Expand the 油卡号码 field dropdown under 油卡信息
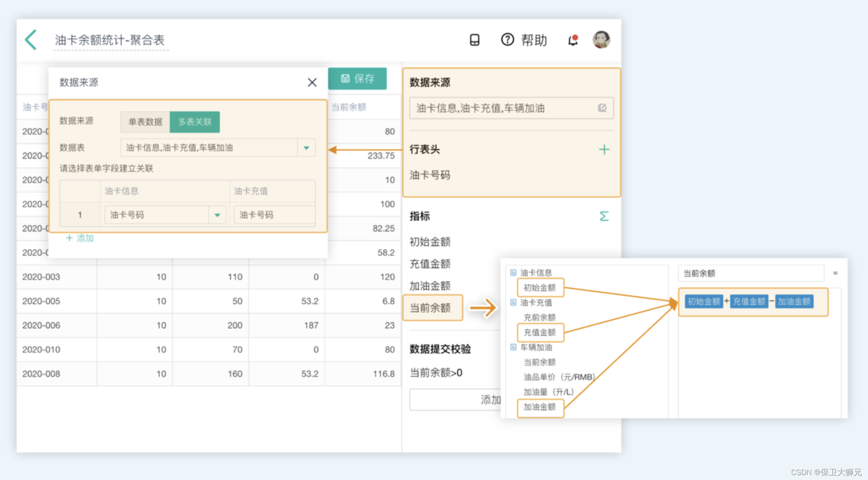The image size is (868, 480). click(x=217, y=215)
